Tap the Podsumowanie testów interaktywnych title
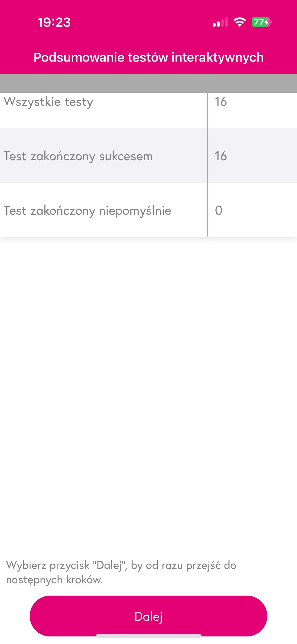297x644 pixels. (149, 57)
